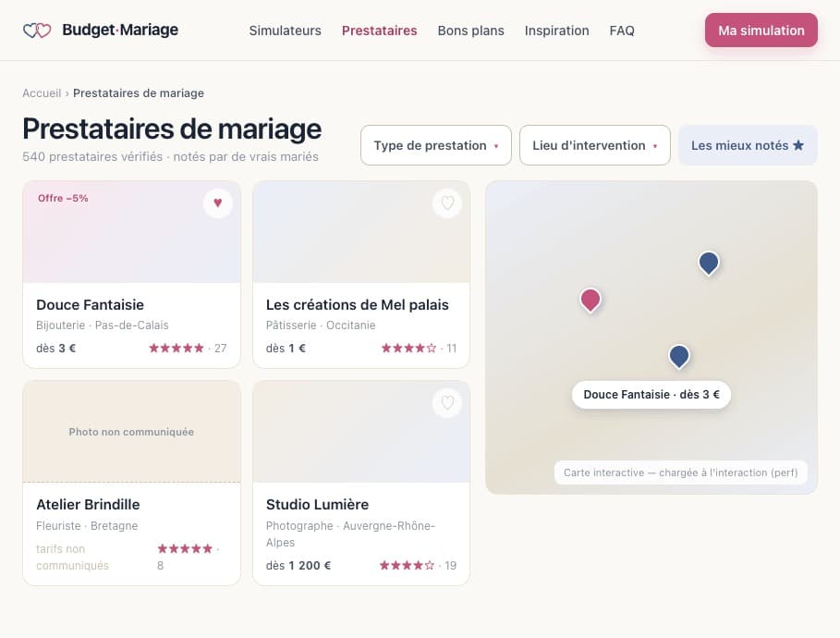Open Type de prestation dropdown
This screenshot has width=840, height=638.
(436, 145)
